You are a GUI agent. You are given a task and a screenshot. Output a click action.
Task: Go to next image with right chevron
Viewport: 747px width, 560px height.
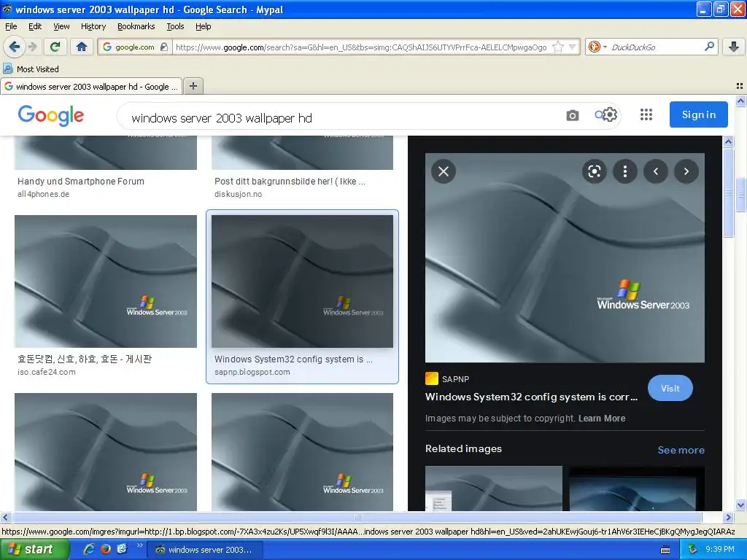tap(686, 171)
